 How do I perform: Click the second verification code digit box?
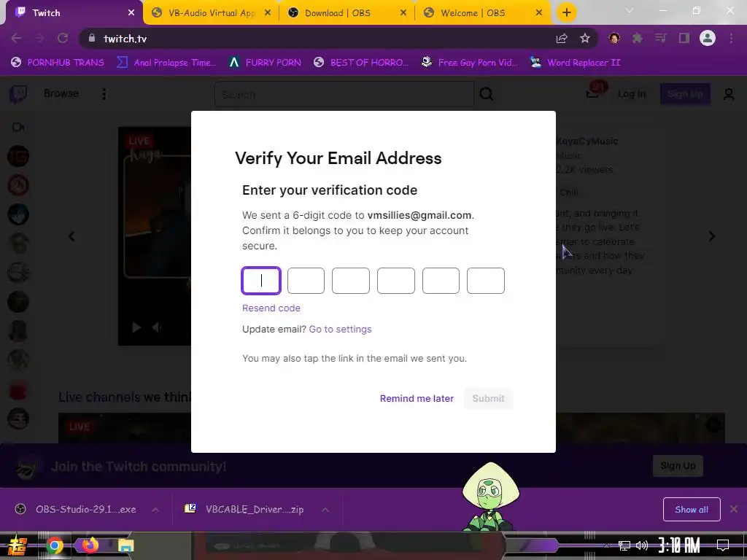(306, 281)
